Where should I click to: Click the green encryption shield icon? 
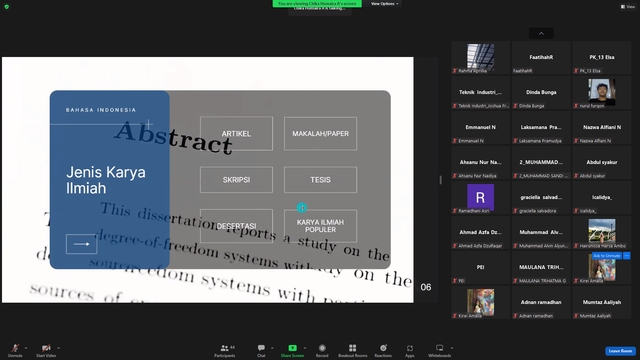tap(7, 7)
